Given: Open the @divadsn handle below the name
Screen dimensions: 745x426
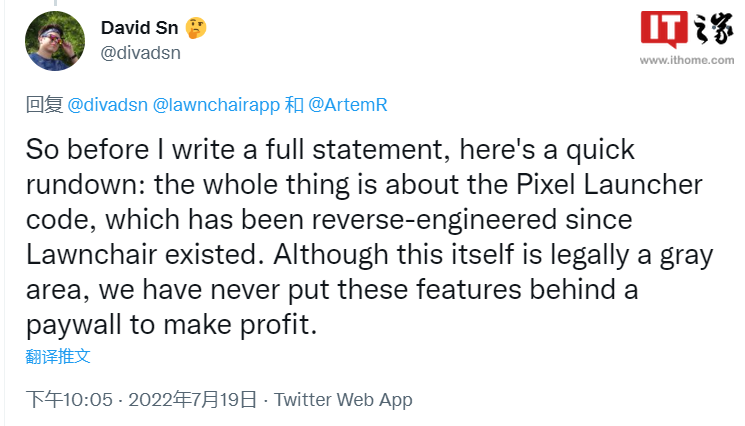Looking at the screenshot, I should (141, 53).
